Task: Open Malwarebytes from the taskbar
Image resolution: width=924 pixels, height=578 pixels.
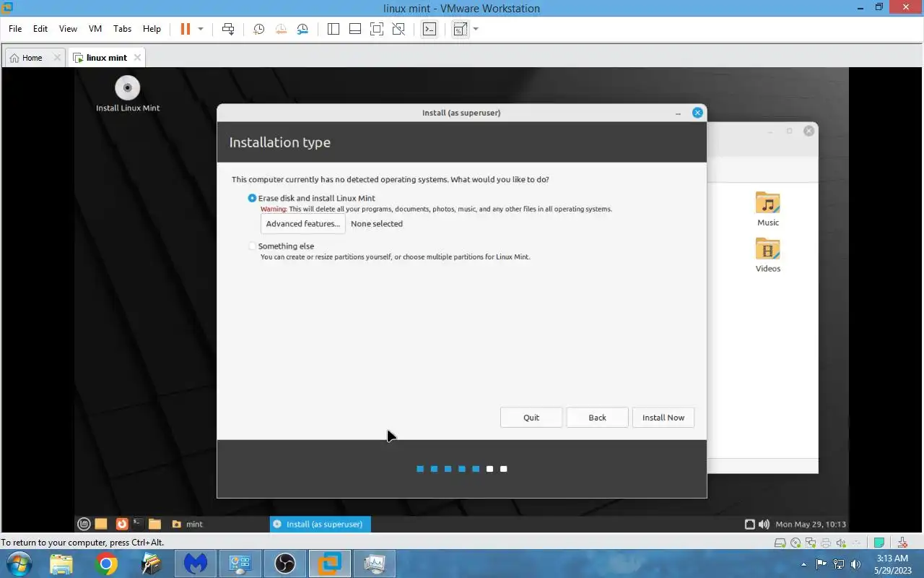Action: click(196, 564)
